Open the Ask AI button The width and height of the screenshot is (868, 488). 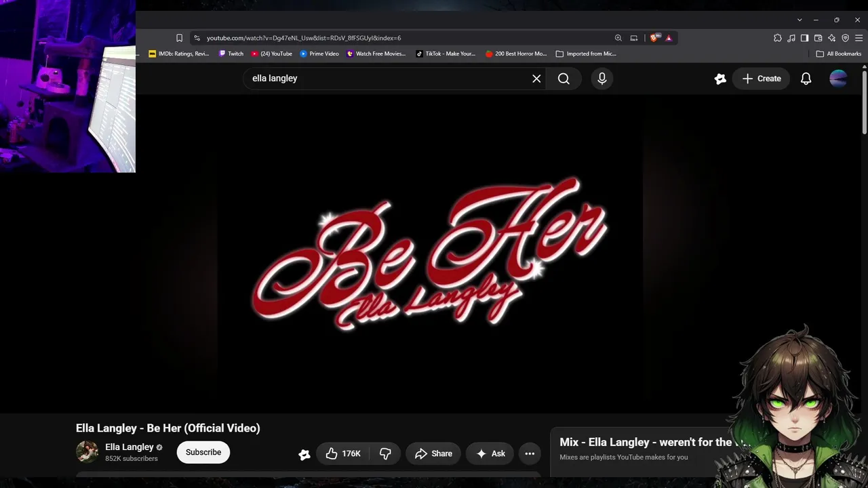[x=490, y=453]
